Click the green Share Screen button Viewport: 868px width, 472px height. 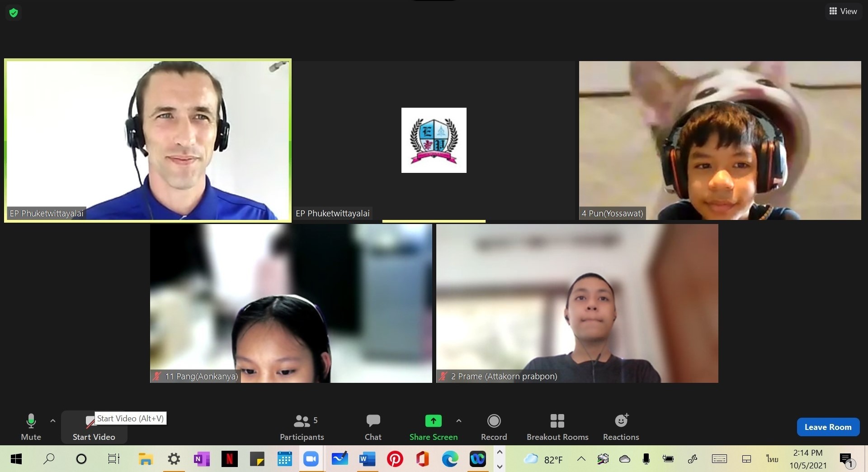(434, 427)
